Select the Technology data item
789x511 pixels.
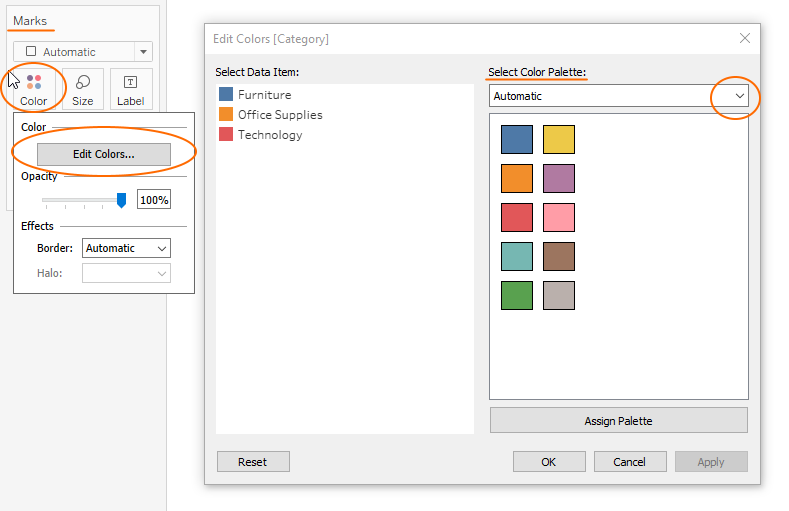coord(269,135)
